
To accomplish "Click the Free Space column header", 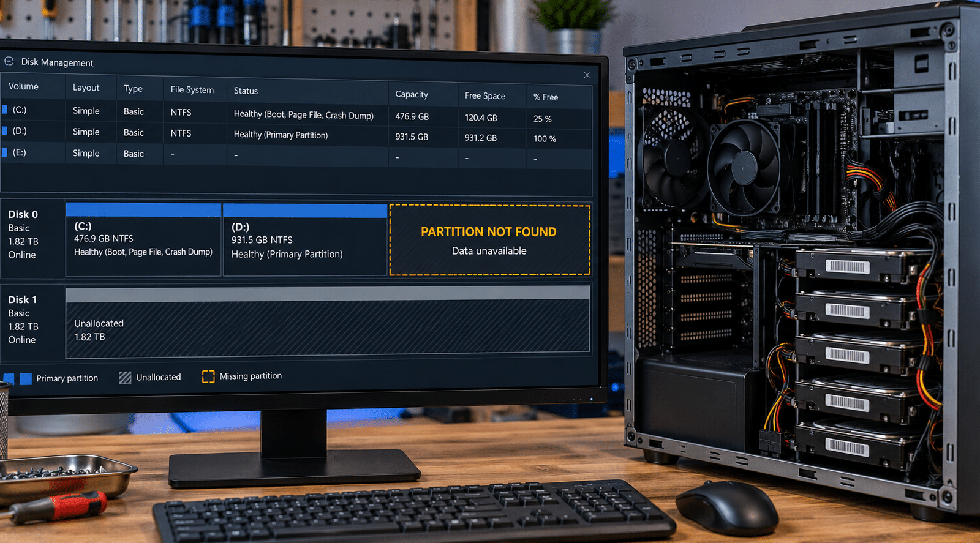I will coord(485,95).
